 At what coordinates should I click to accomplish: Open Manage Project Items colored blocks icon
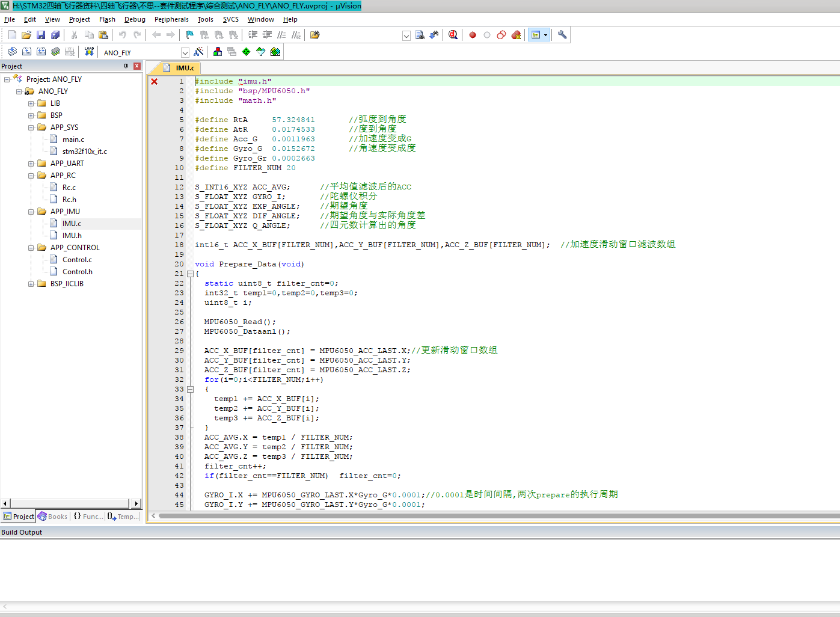click(218, 52)
